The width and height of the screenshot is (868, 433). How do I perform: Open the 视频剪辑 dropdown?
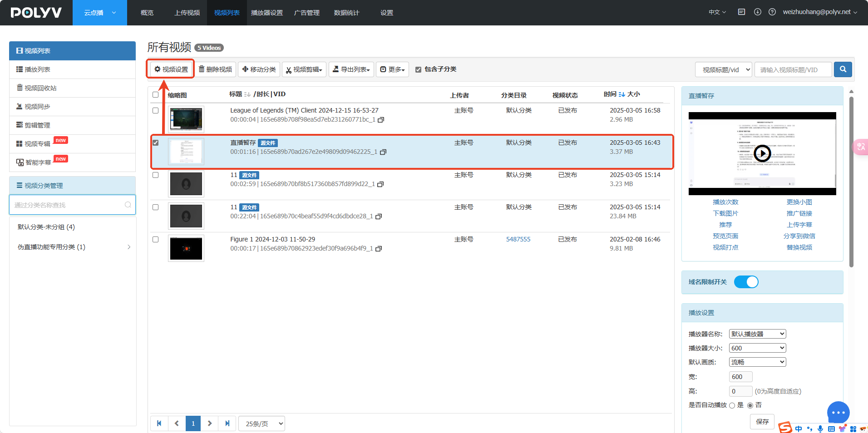point(304,69)
